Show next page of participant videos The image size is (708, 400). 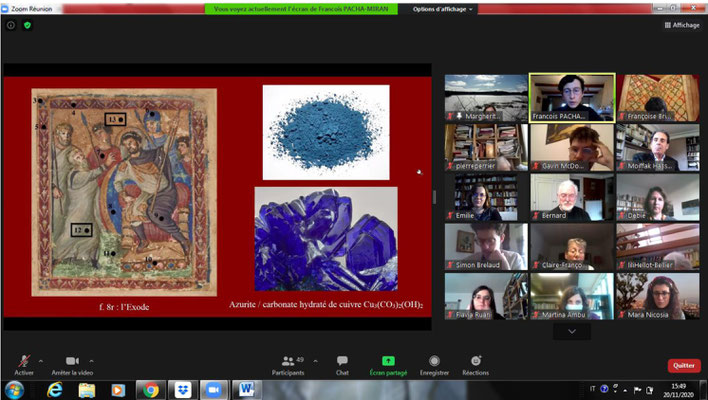point(572,331)
